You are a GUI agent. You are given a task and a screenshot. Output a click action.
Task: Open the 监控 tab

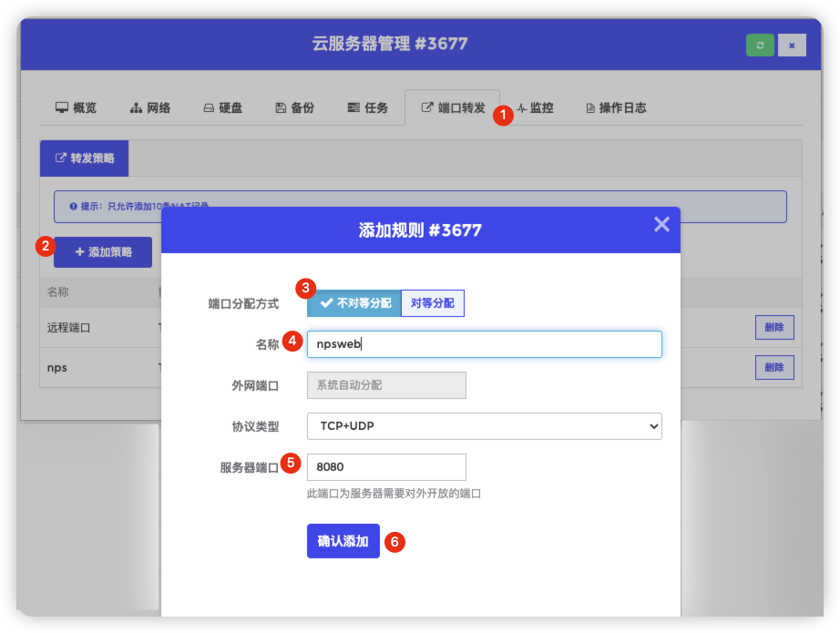tap(535, 107)
